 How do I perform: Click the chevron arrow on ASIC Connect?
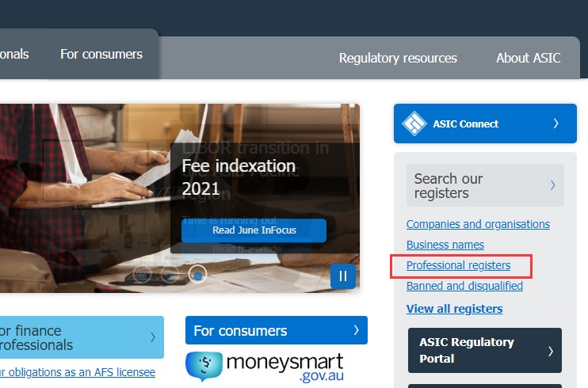point(556,124)
